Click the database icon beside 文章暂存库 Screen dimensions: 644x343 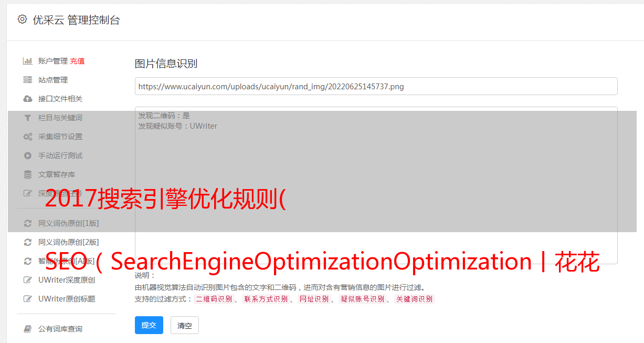pyautogui.click(x=27, y=174)
